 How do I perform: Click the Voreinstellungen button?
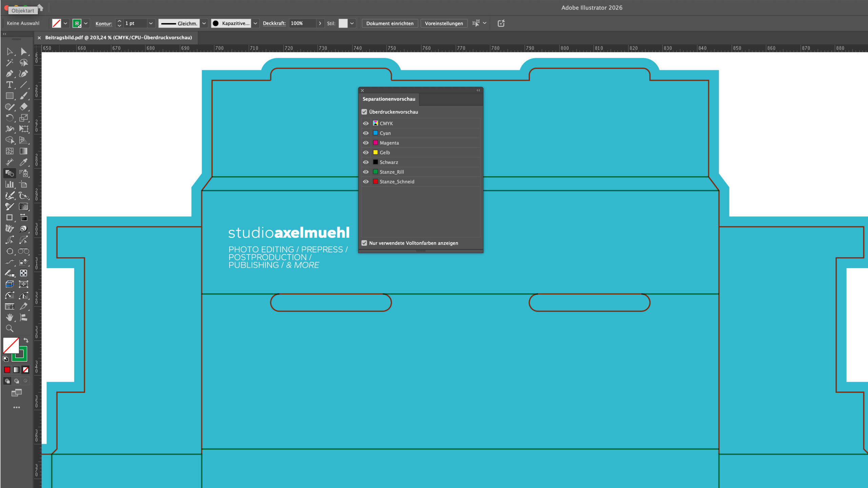[x=444, y=23]
